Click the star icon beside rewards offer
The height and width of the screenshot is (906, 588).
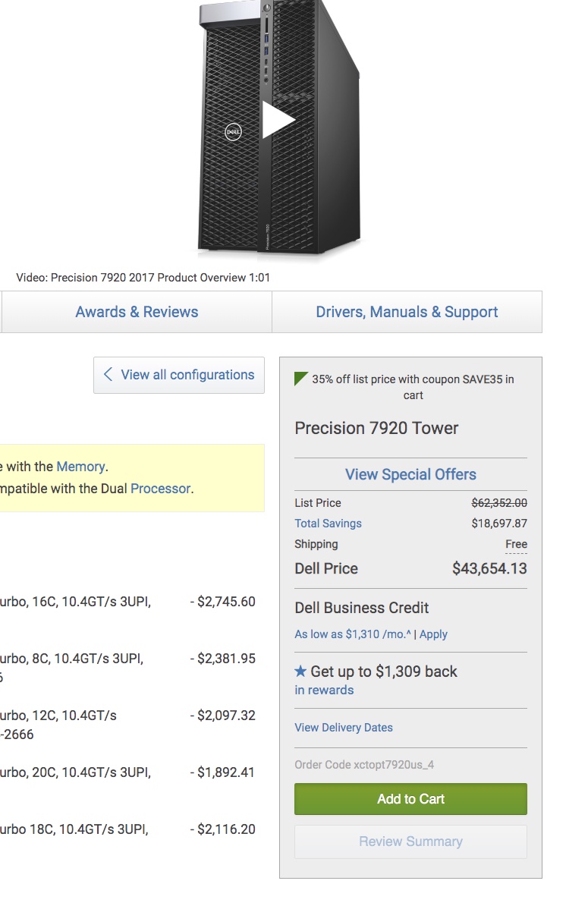(x=300, y=671)
